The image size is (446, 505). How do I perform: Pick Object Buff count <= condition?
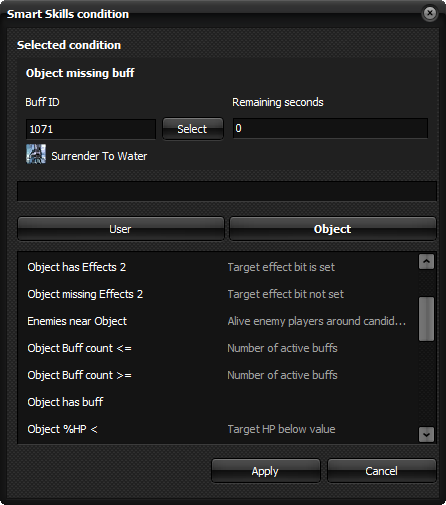(x=218, y=348)
